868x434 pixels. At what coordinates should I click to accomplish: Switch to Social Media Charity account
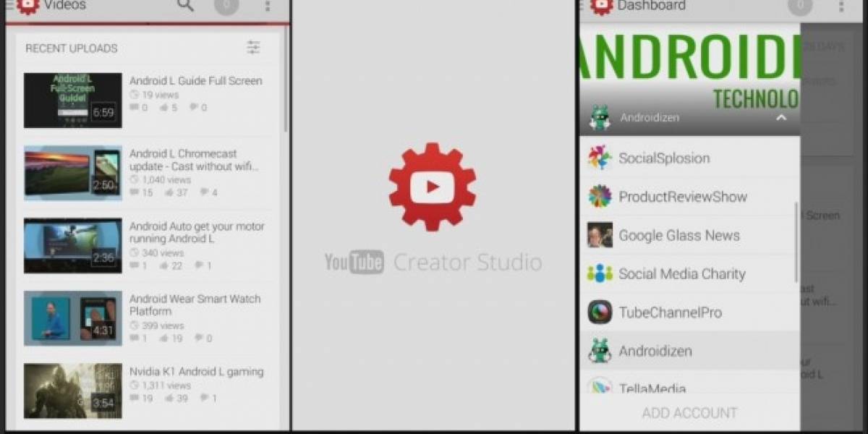point(689,273)
